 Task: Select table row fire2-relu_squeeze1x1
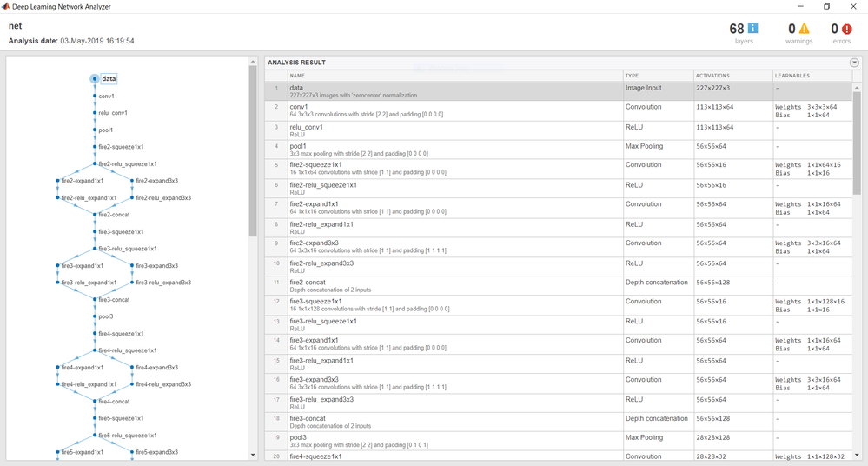coord(559,189)
